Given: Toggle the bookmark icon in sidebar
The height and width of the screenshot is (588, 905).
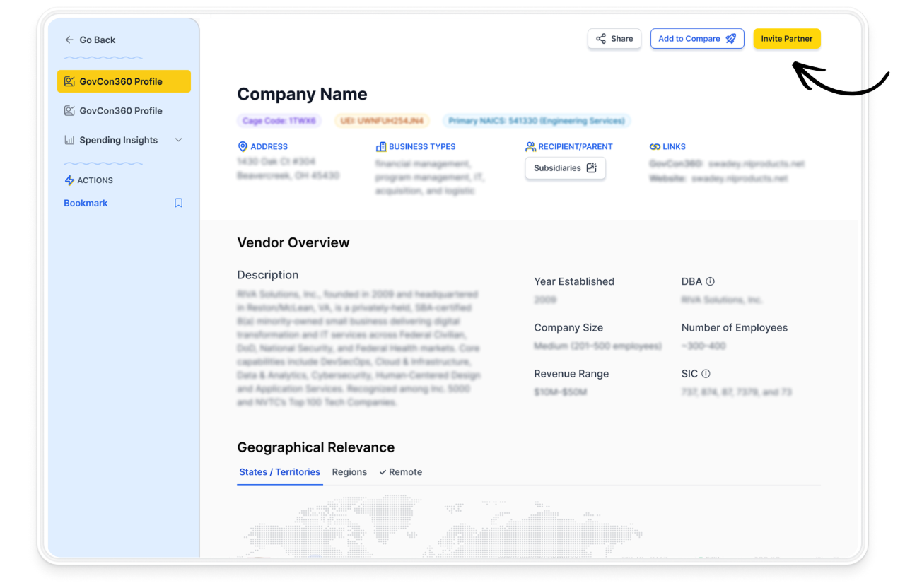Looking at the screenshot, I should click(179, 203).
